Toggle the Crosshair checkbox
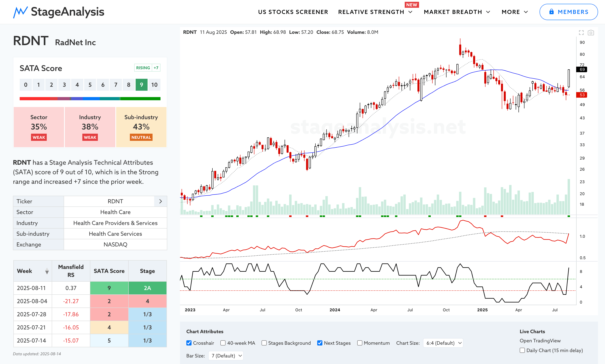Viewport: 605px width, 364px height. (x=189, y=343)
